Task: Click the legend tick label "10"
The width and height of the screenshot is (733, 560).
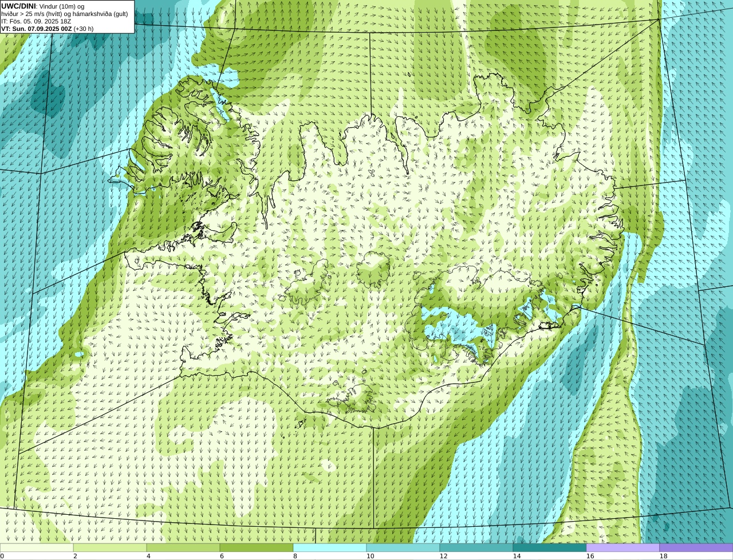Action: 370,556
